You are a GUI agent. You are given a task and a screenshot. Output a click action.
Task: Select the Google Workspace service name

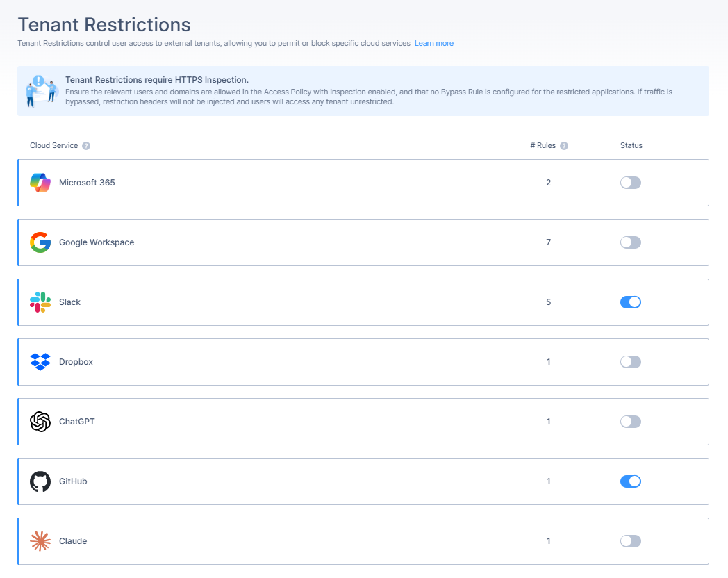[x=97, y=242]
